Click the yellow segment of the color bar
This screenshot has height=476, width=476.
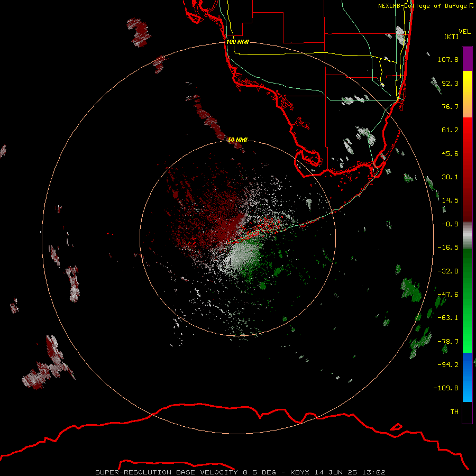click(x=467, y=94)
